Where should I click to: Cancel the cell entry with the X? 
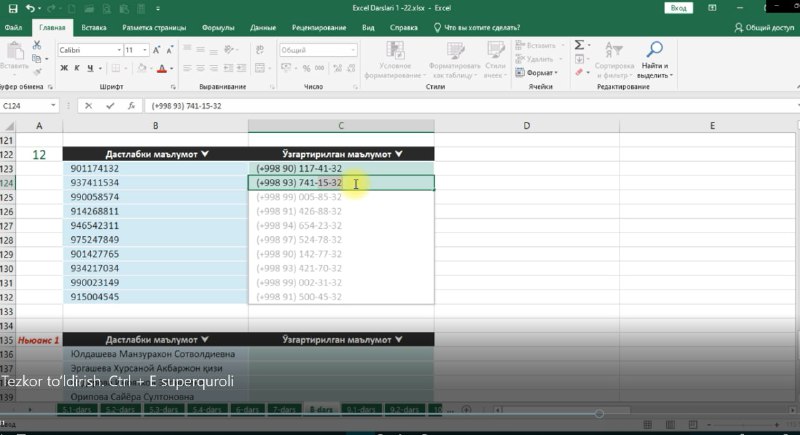88,106
